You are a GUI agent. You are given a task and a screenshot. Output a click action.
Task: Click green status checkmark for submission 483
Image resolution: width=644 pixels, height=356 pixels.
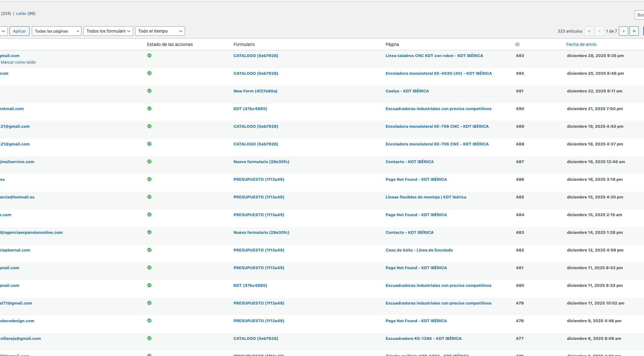click(x=149, y=232)
